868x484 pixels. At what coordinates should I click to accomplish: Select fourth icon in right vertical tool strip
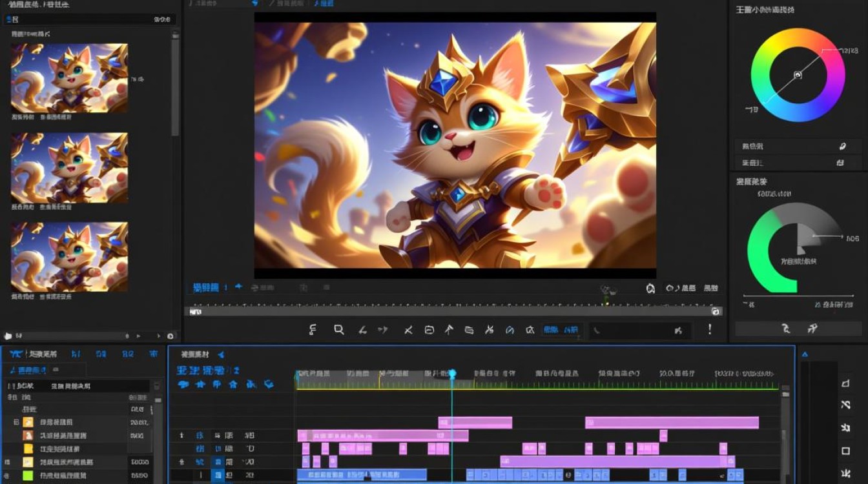coord(845,450)
